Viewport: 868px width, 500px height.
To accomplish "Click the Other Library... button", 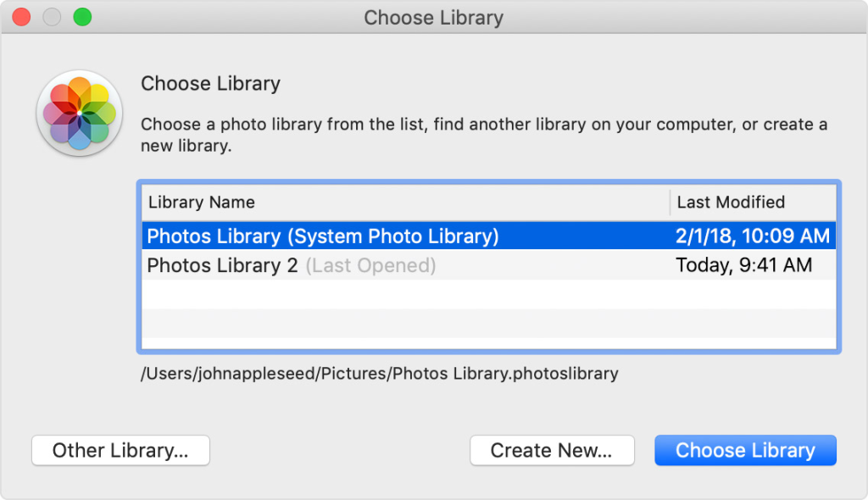I will click(120, 451).
